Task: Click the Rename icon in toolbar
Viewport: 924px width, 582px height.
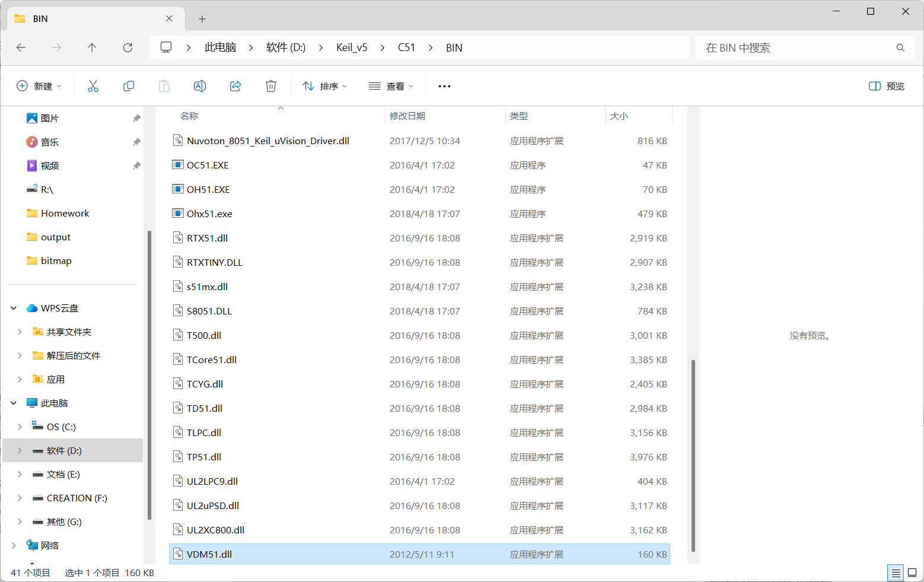Action: (200, 86)
